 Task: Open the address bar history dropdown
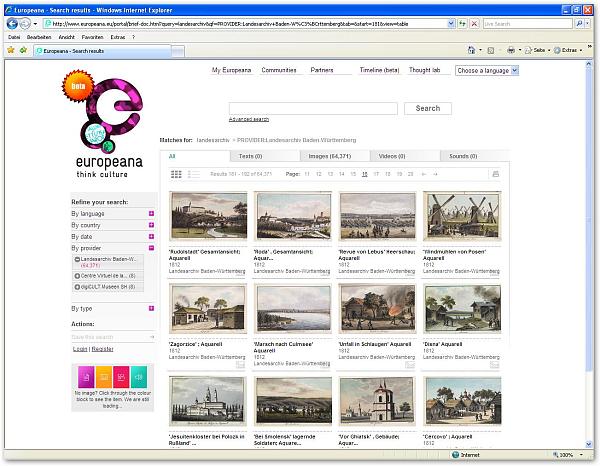(451, 24)
